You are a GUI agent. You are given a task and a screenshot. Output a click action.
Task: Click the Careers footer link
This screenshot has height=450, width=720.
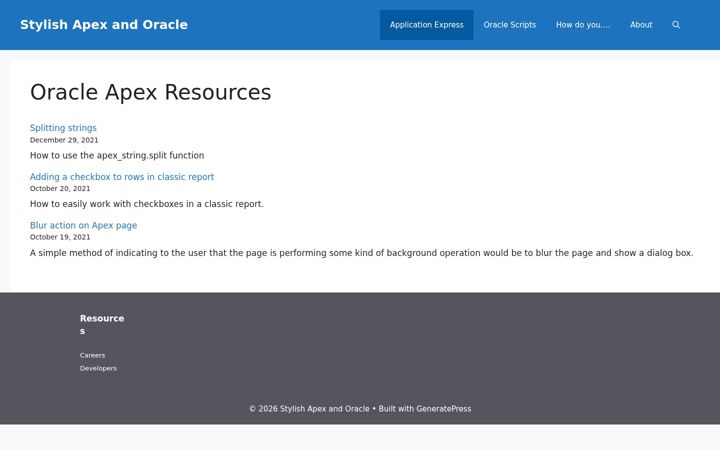pyautogui.click(x=92, y=355)
